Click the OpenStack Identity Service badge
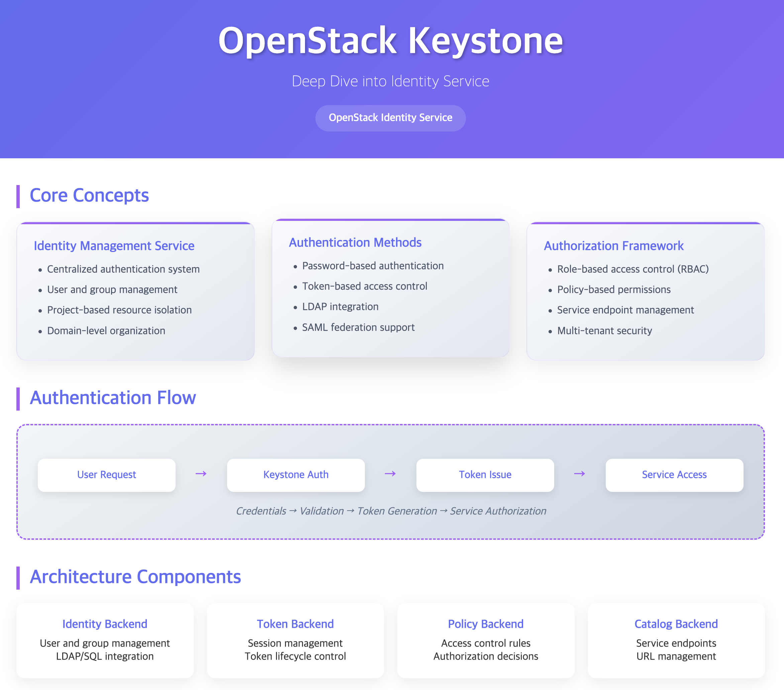This screenshot has height=690, width=784. (x=390, y=118)
